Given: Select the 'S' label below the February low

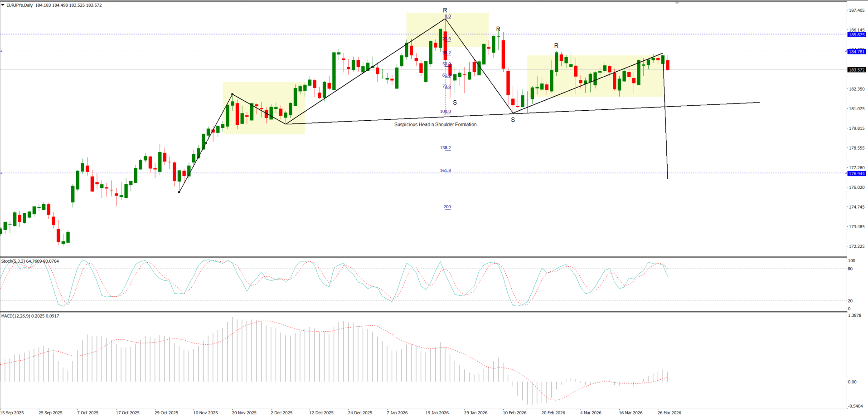Looking at the screenshot, I should click(x=513, y=120).
